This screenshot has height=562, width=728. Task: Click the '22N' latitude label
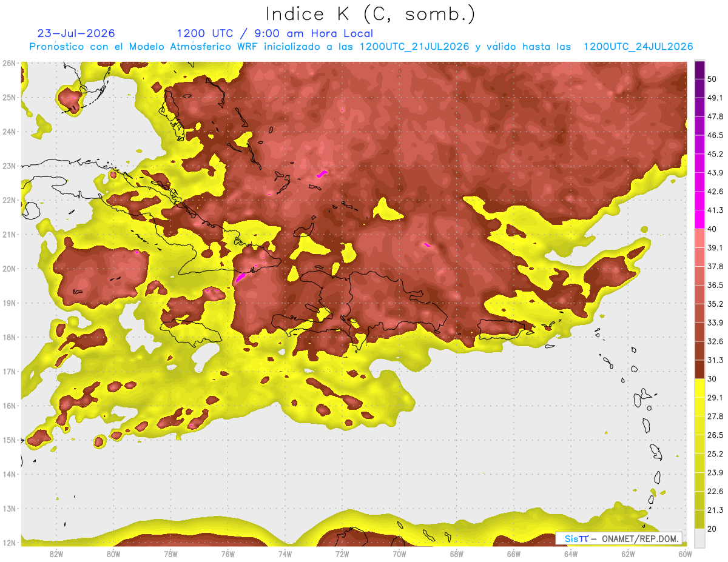click(9, 200)
